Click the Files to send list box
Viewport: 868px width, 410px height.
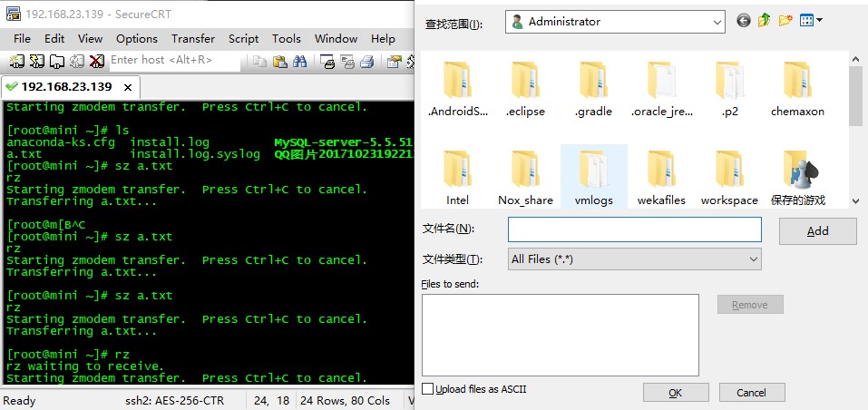tap(561, 335)
